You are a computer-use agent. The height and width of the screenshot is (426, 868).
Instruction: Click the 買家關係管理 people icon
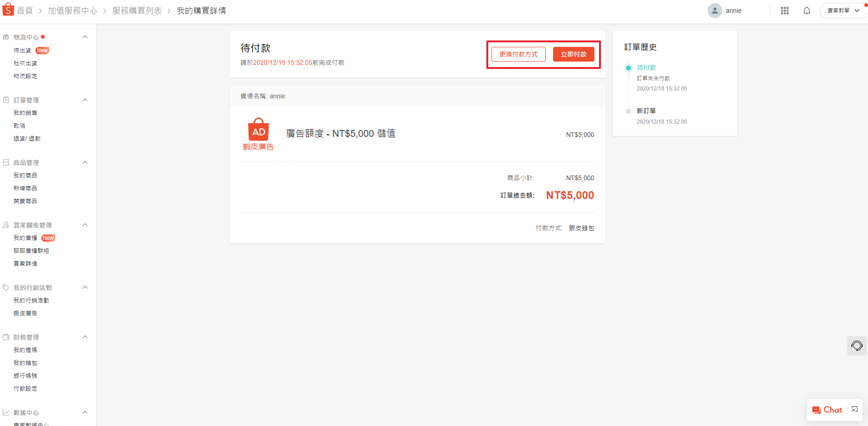tap(6, 225)
